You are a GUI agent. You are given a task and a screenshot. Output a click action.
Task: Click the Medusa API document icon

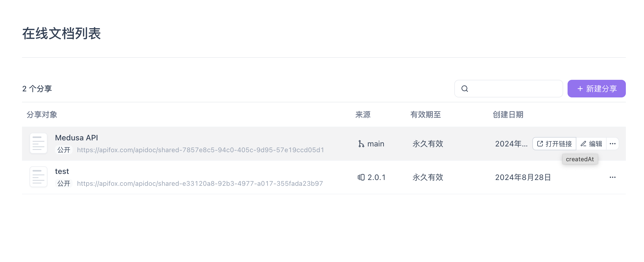coord(38,143)
